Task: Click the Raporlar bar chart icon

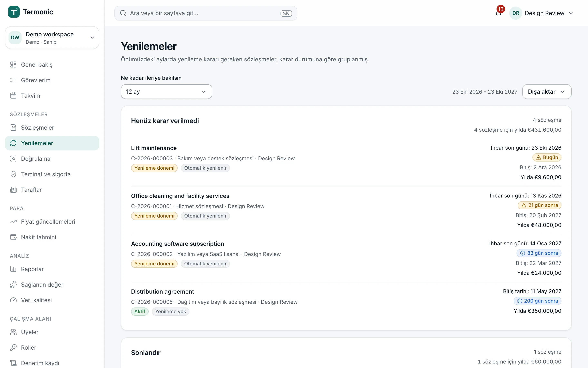Action: [13, 269]
